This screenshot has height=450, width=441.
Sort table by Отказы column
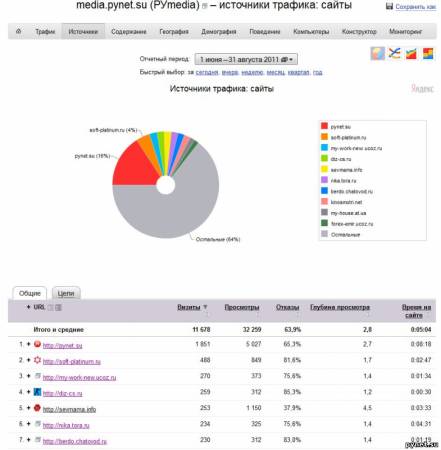pos(287,307)
